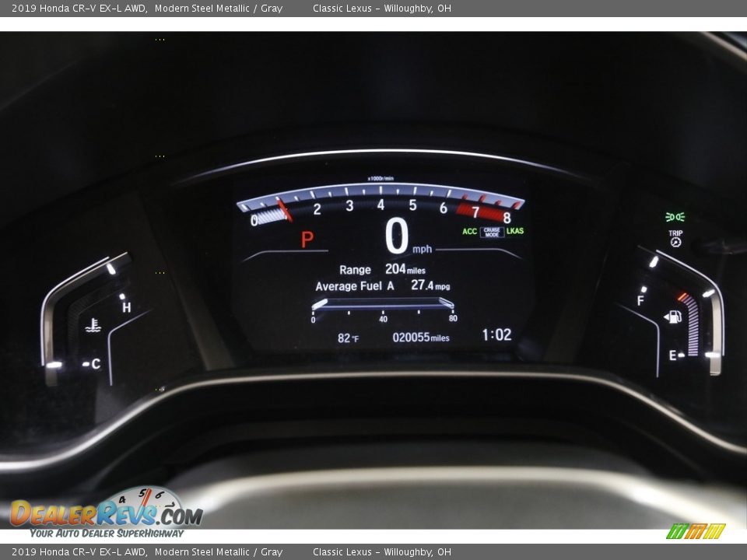Toggle the ACC indicator
The height and width of the screenshot is (560, 747).
469,229
